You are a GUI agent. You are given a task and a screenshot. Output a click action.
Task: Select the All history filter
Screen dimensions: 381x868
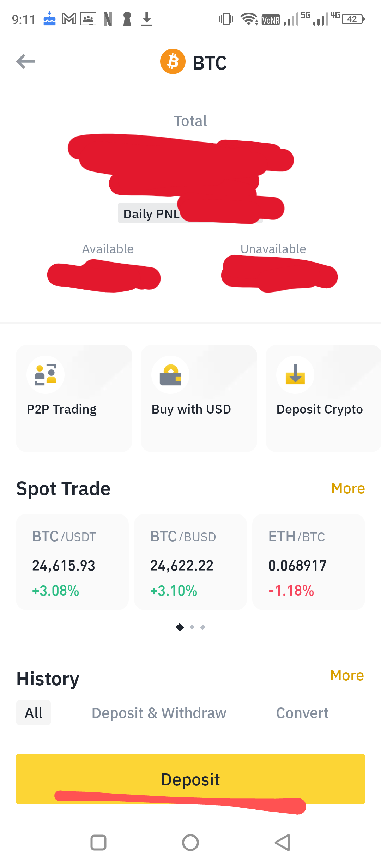34,713
